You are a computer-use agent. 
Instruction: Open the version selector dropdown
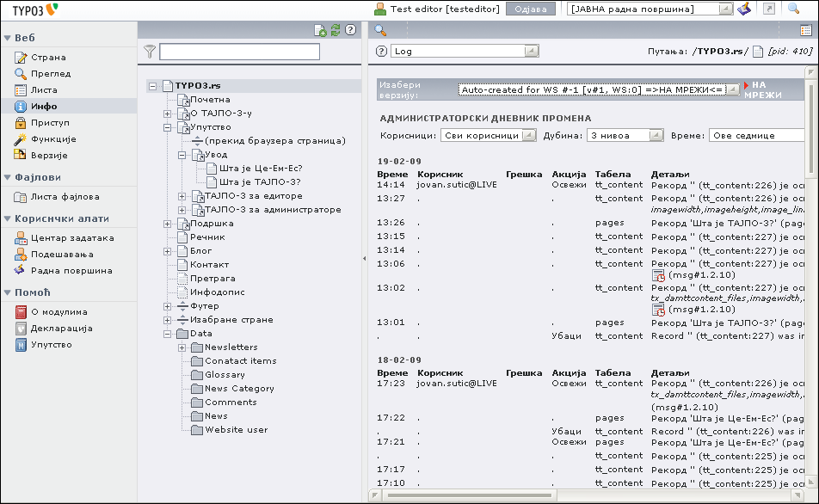pyautogui.click(x=599, y=89)
